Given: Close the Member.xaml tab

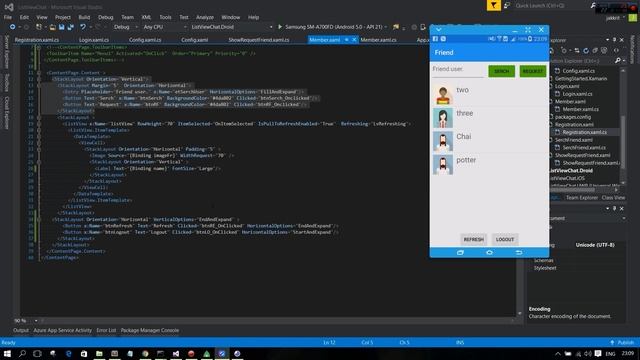Looking at the screenshot, I should 354,40.
